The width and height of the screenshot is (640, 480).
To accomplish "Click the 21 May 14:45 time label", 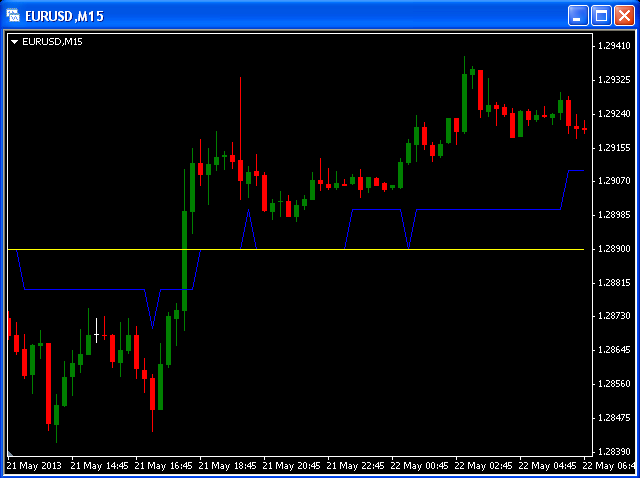I will (x=100, y=466).
